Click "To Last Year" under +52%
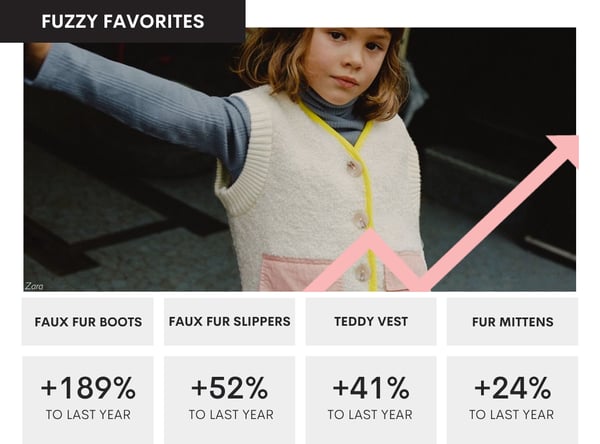This screenshot has height=444, width=600. pyautogui.click(x=230, y=415)
